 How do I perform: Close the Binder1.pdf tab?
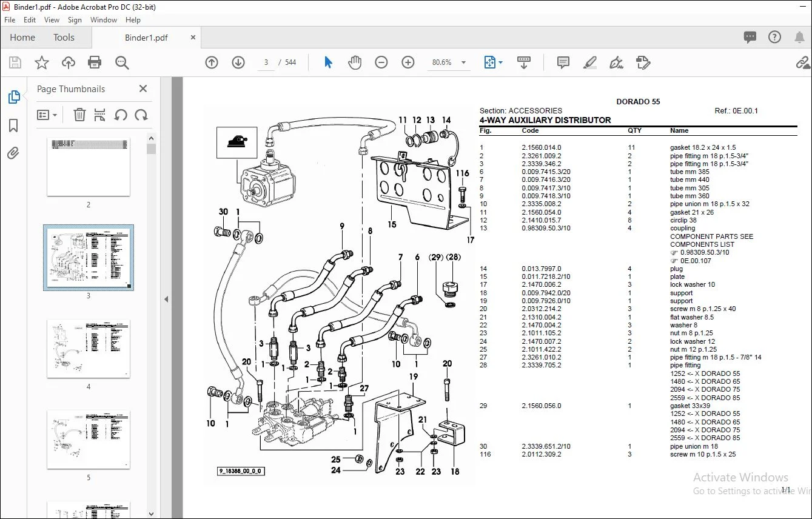point(193,38)
